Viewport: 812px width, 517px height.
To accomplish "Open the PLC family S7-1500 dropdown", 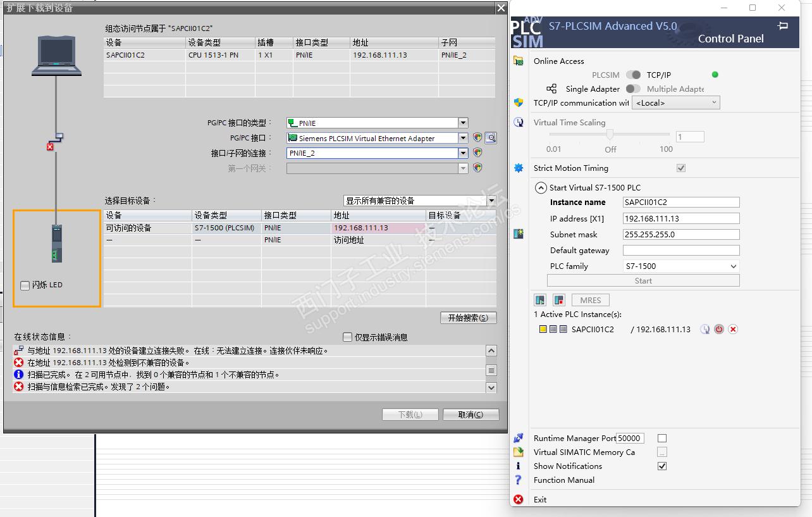I will 681,266.
